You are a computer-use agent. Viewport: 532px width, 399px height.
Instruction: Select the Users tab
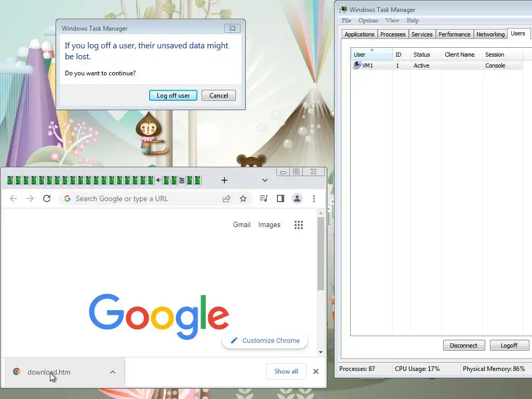[518, 33]
